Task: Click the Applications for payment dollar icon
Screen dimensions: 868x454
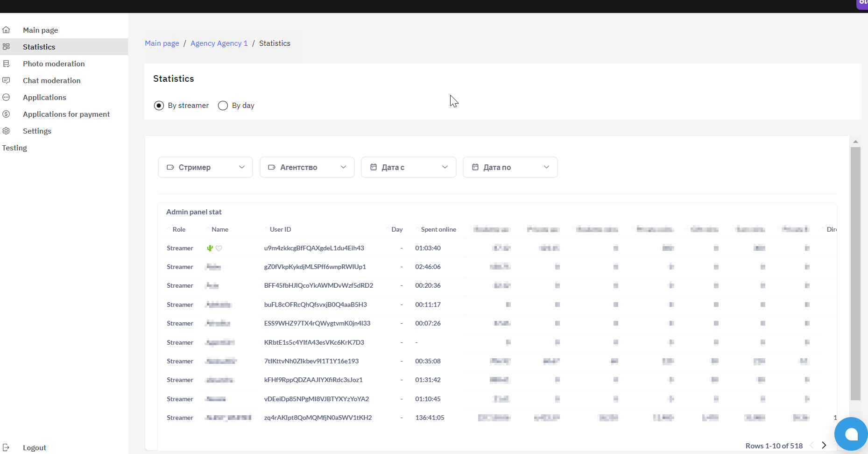Action: (6, 114)
